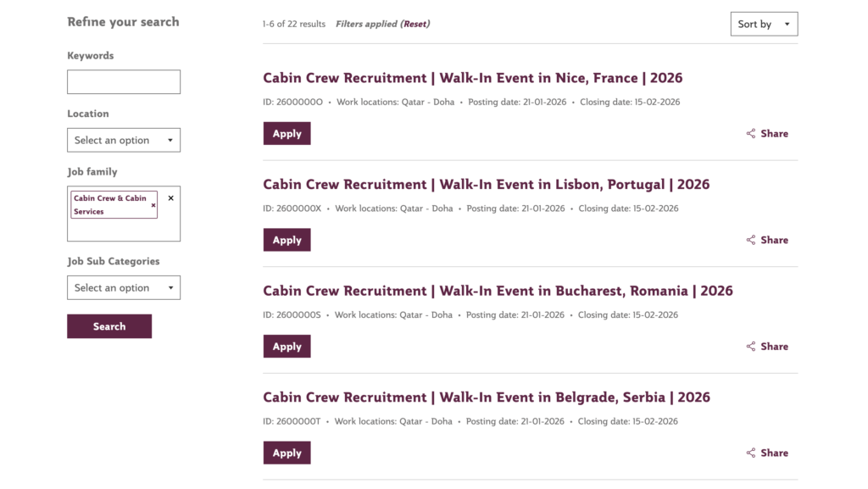868x489 pixels.
Task: Click the X inside the Job family filter chip
Action: [153, 204]
